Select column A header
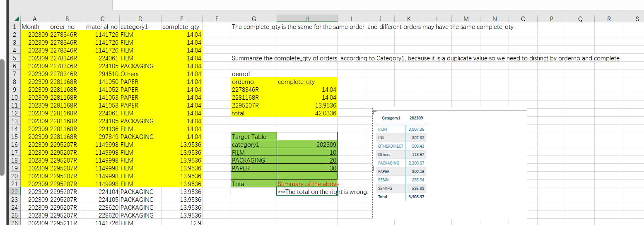 tap(34, 19)
